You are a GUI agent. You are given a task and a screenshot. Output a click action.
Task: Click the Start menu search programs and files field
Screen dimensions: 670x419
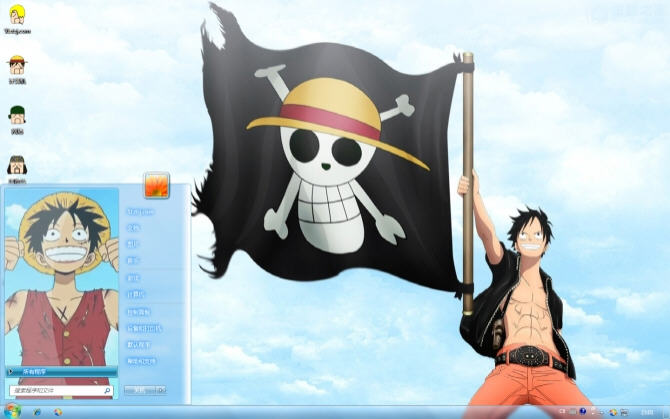point(60,390)
